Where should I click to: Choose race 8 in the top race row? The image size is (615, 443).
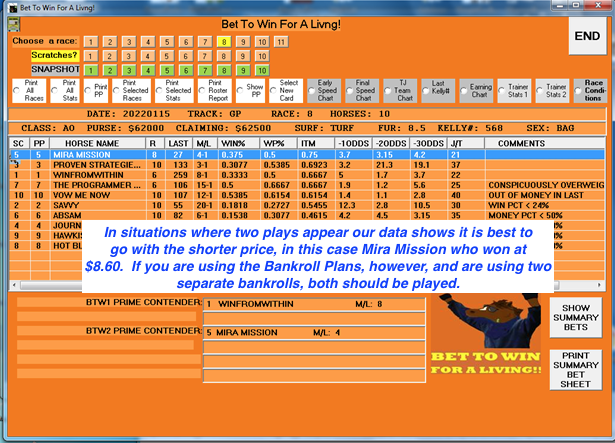(x=224, y=41)
